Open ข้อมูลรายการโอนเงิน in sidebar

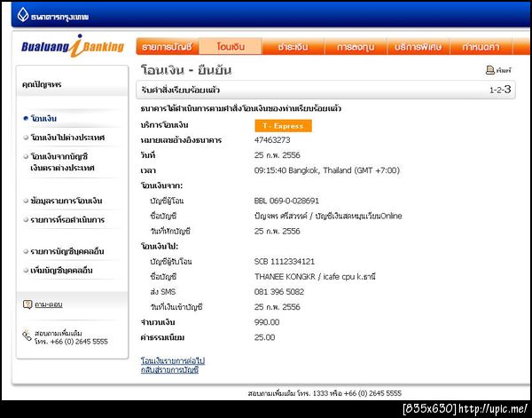(x=66, y=201)
